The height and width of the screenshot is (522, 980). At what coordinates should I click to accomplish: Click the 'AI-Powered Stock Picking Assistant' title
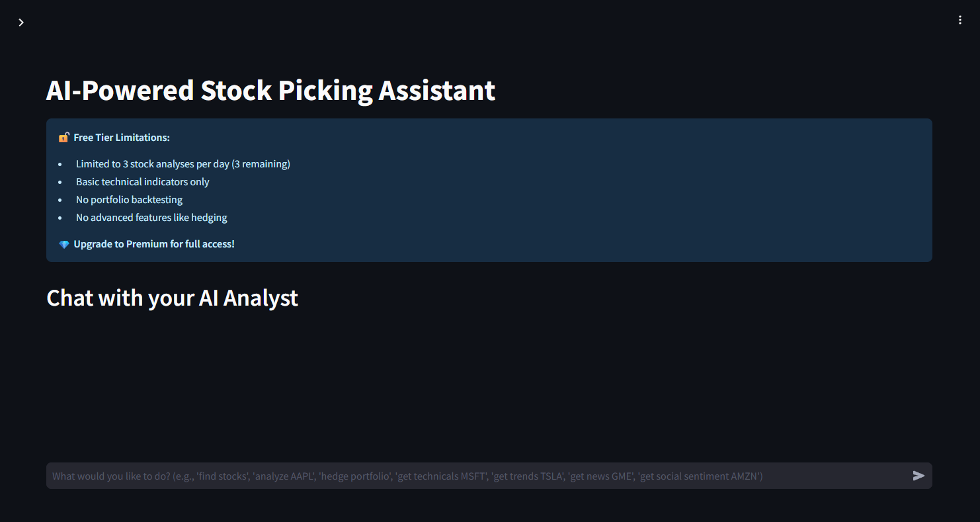(270, 90)
